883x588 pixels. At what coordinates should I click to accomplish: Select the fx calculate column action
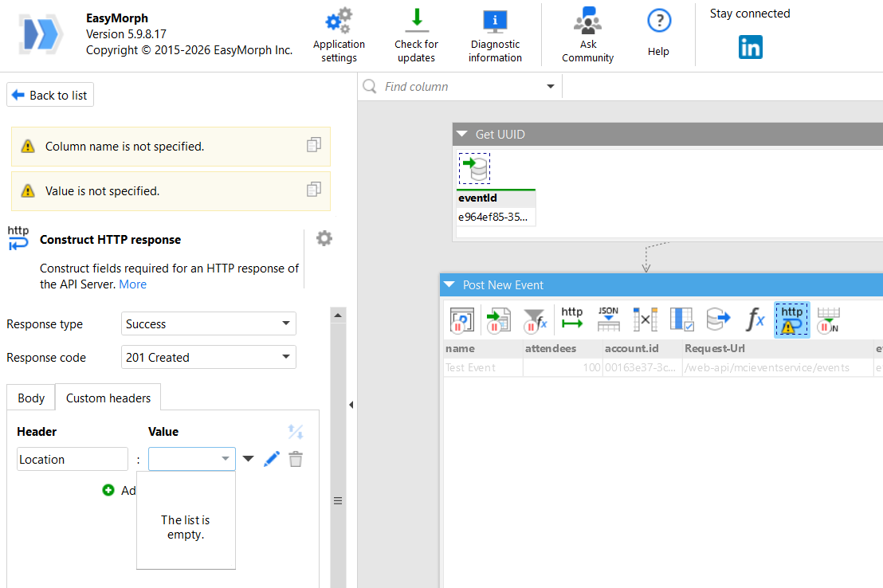755,319
